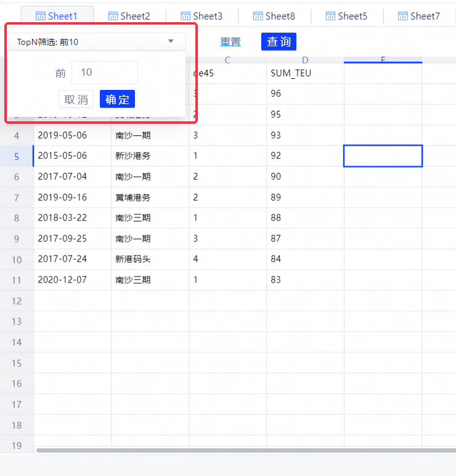Screen dimensions: 456x476
Task: Click the SUM_TEU header cell
Action: [x=305, y=73]
